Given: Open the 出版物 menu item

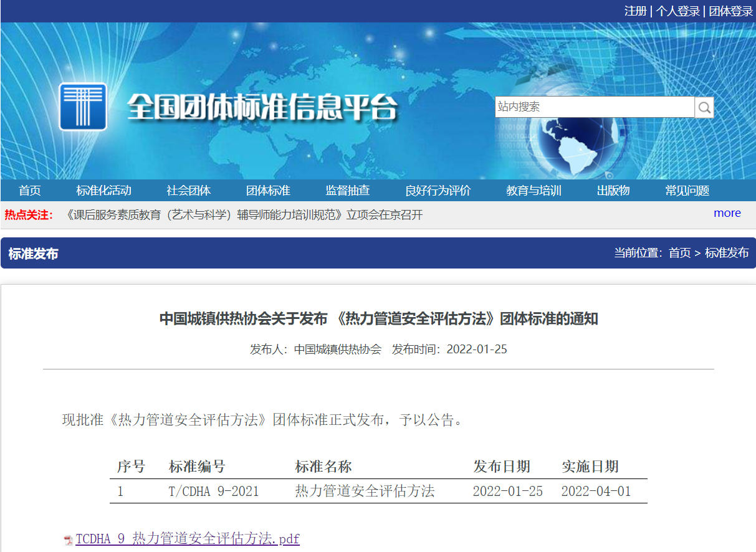Looking at the screenshot, I should click(x=613, y=191).
